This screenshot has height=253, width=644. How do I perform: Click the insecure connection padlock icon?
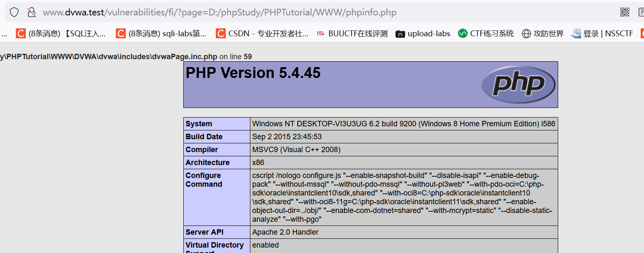point(32,12)
